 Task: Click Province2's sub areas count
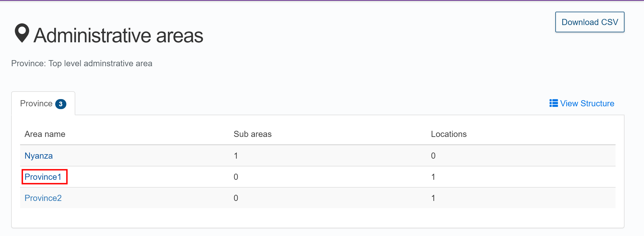coord(236,198)
